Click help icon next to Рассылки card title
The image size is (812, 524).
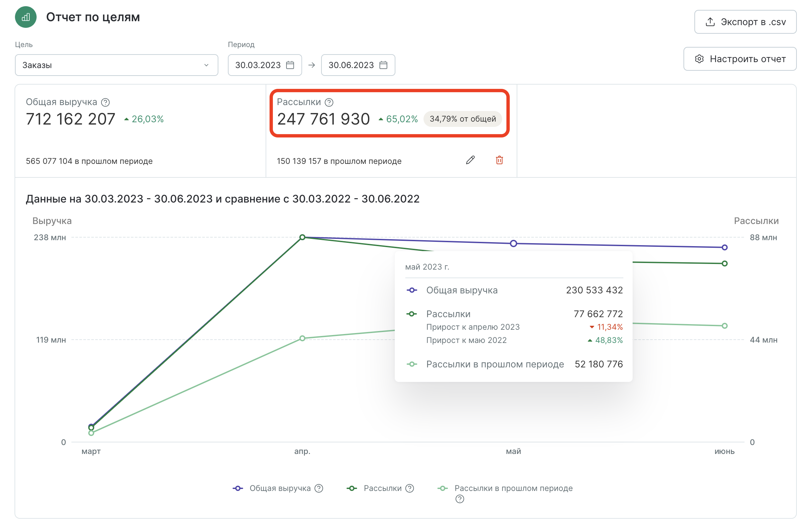click(x=329, y=102)
